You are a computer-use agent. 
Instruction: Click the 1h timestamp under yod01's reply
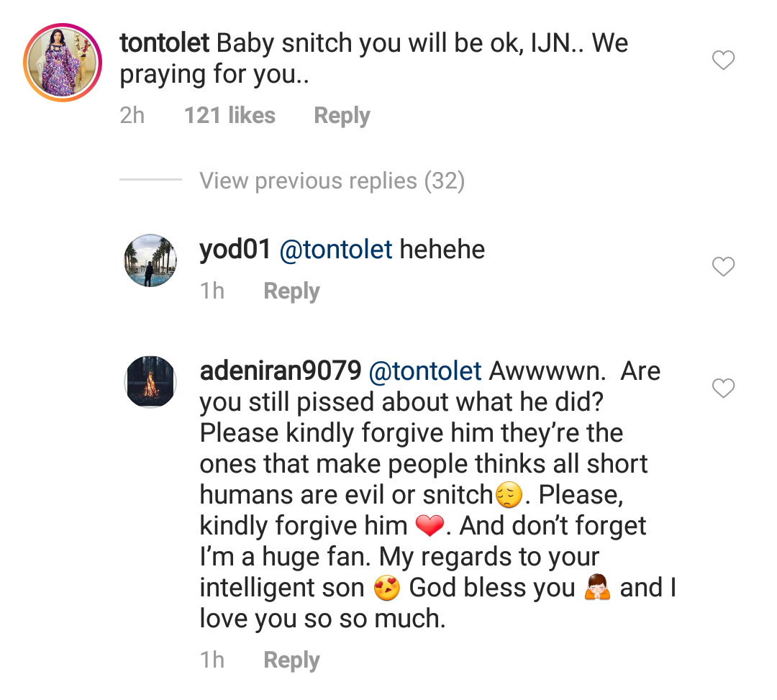212,291
